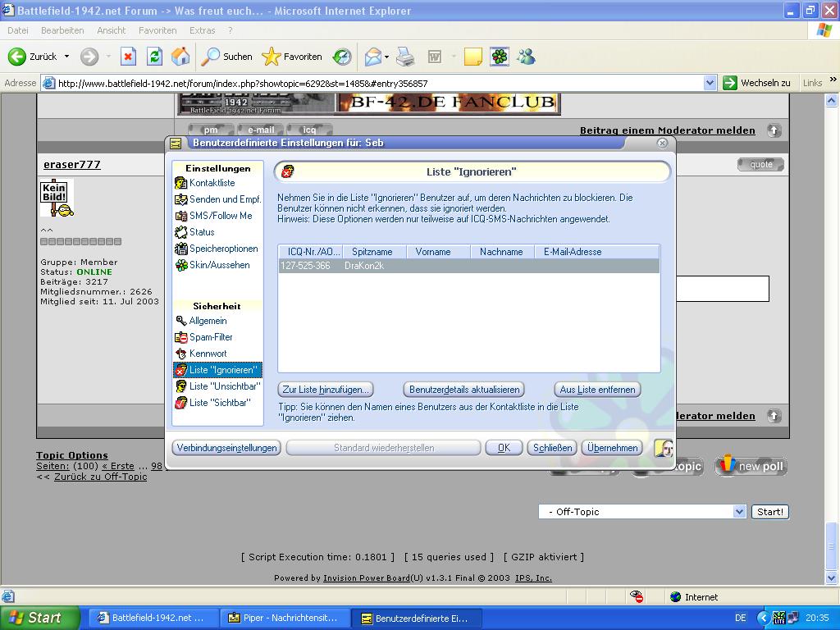Viewport: 840px width, 630px height.
Task: Open the Off-Topic forum jump dropdown
Action: (739, 512)
